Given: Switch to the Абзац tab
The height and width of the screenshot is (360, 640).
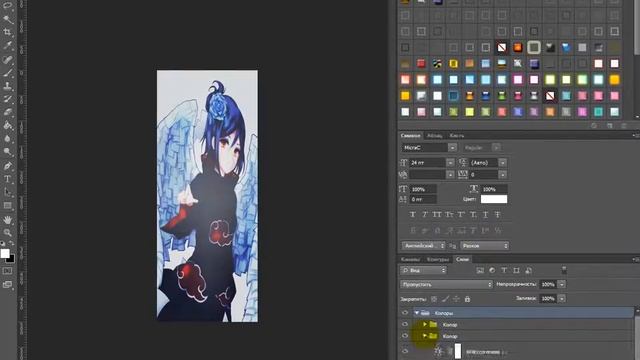Looking at the screenshot, I should [435, 136].
